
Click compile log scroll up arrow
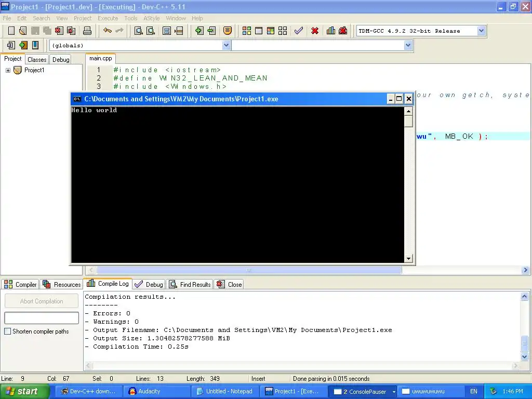click(525, 297)
